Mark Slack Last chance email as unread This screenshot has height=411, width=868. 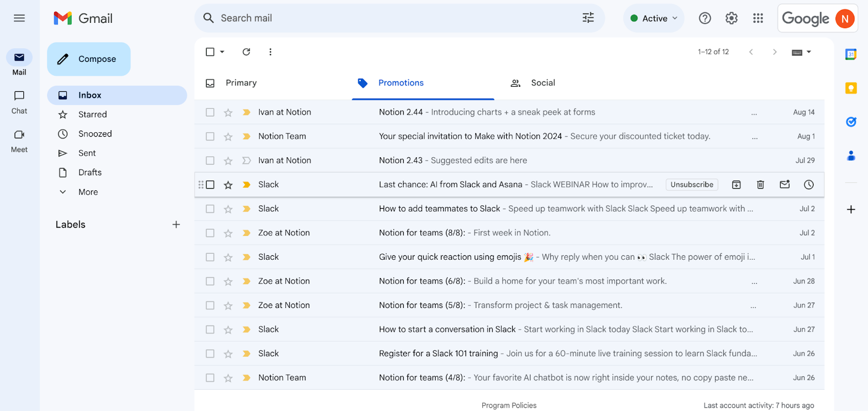(784, 185)
